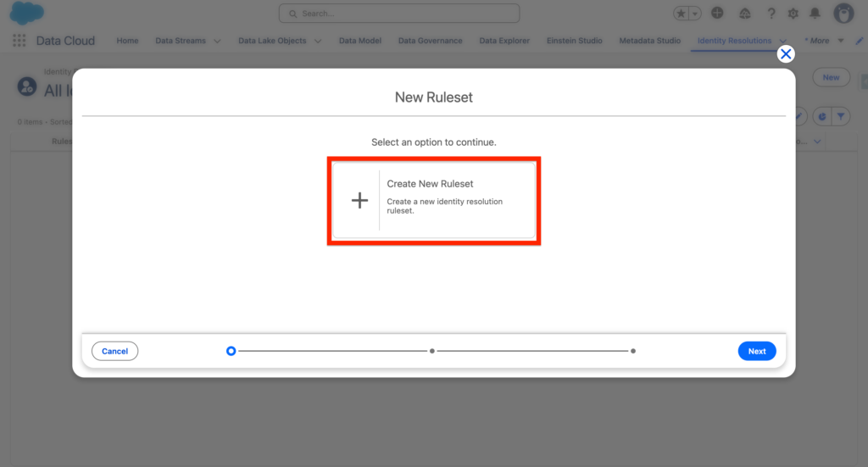View notifications via the bell icon
Image resolution: width=868 pixels, height=467 pixels.
pyautogui.click(x=815, y=14)
